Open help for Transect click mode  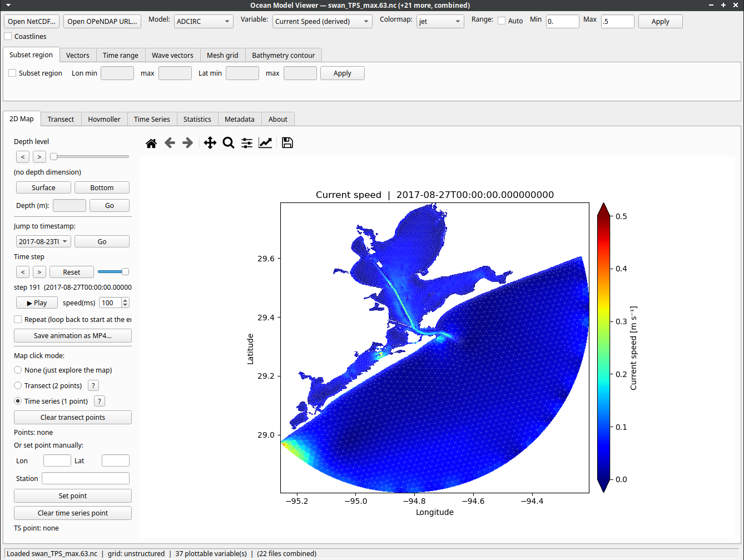(93, 385)
